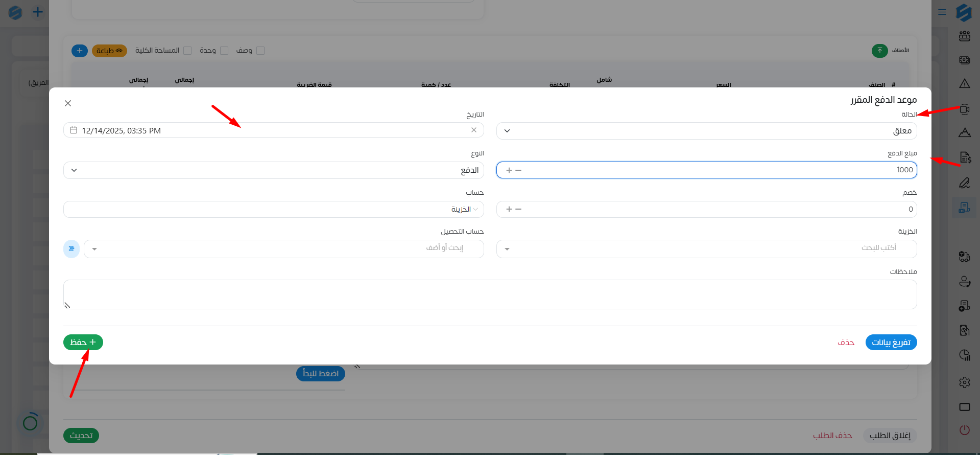Toggle the وصف checkbox

point(260,51)
